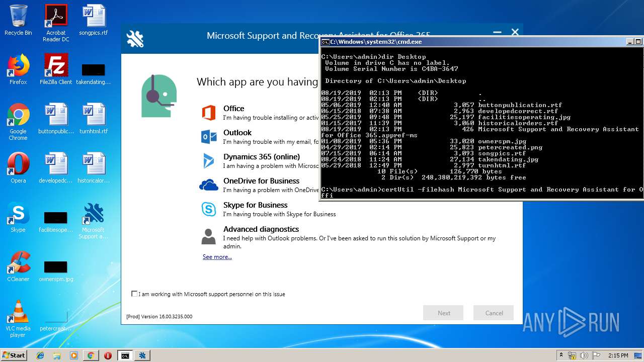Click the taskbar clock showing 2:15 PM
This screenshot has height=362, width=644.
(x=618, y=355)
